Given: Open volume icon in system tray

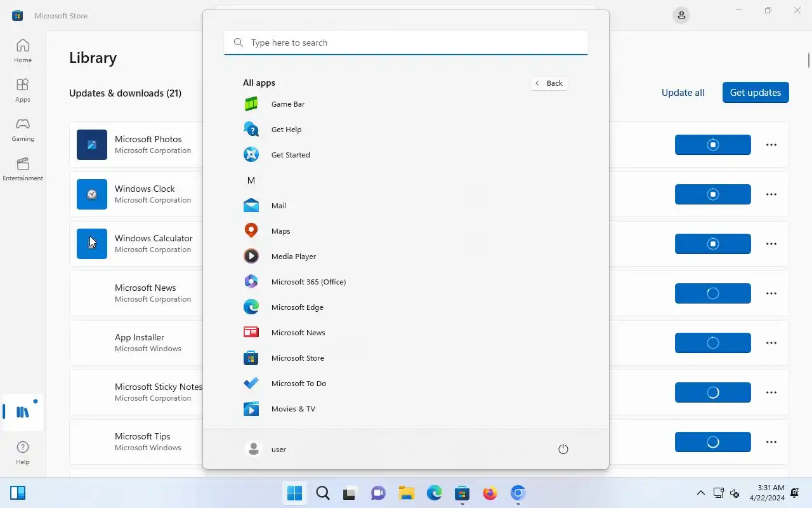Looking at the screenshot, I should (x=735, y=493).
